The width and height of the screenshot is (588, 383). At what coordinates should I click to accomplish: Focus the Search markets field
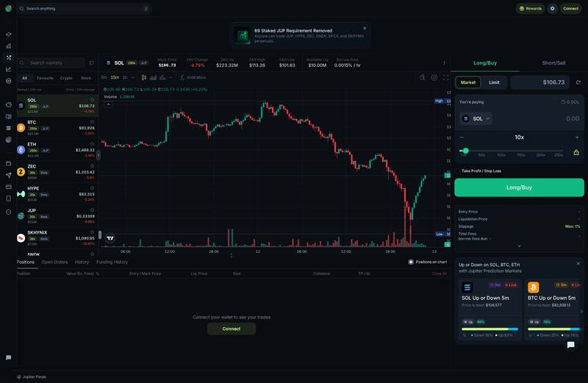(51, 62)
